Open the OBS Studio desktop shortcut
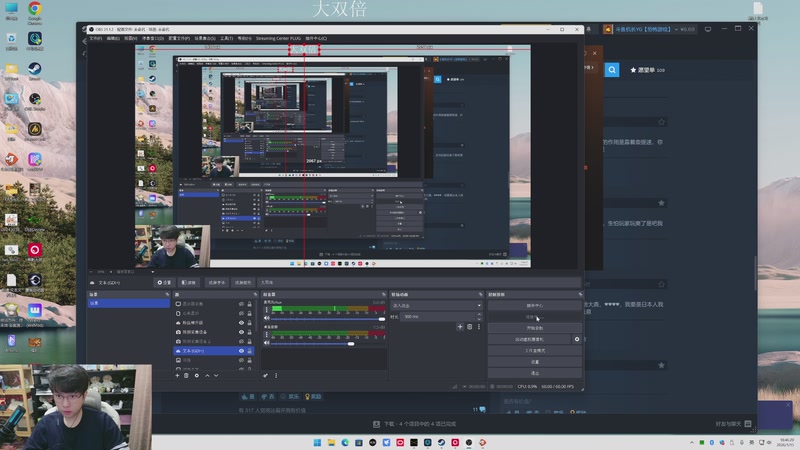 (x=35, y=102)
